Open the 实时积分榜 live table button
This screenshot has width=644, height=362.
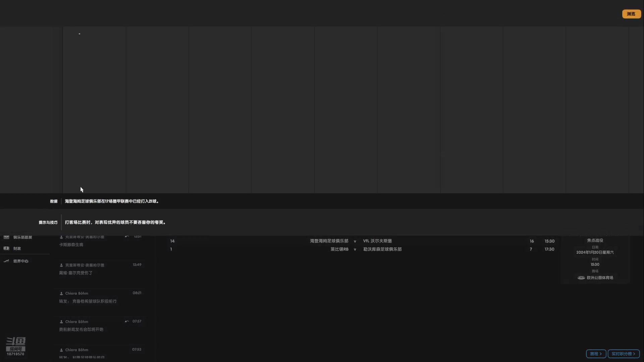tap(624, 354)
